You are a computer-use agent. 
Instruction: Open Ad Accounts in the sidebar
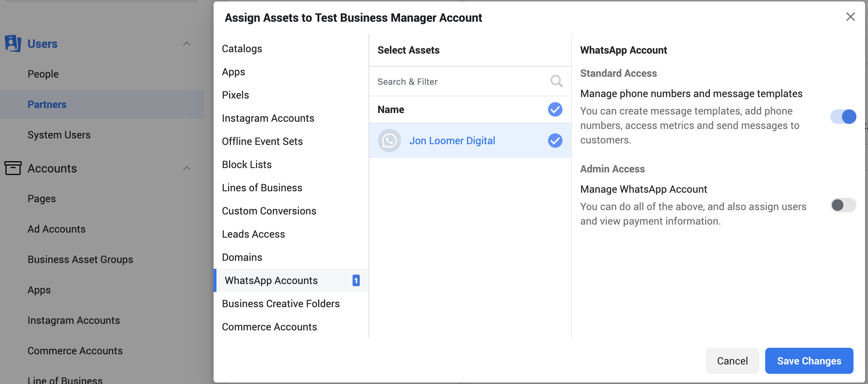56,229
